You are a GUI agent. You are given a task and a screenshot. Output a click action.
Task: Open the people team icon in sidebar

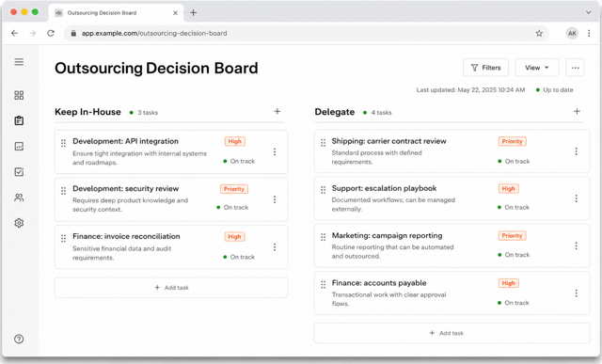click(x=19, y=198)
